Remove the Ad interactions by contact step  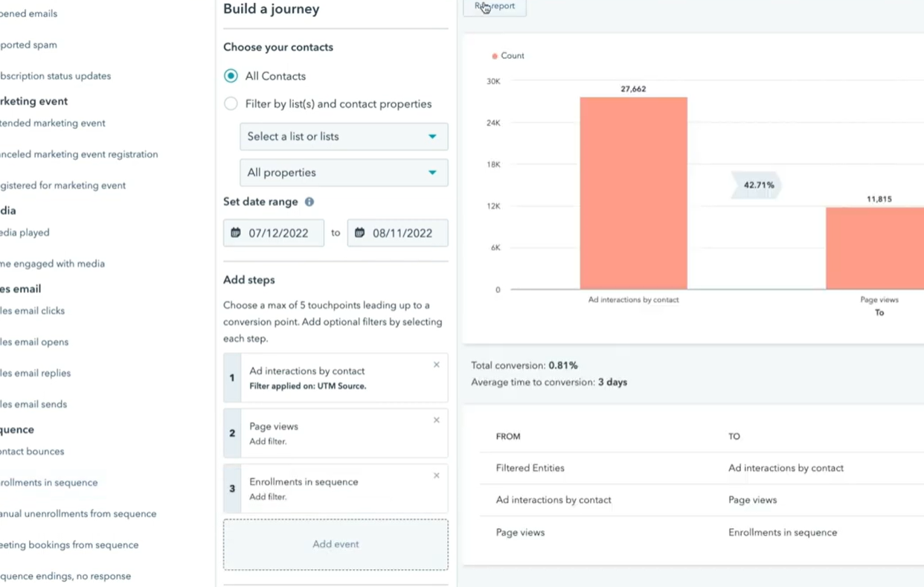point(437,365)
